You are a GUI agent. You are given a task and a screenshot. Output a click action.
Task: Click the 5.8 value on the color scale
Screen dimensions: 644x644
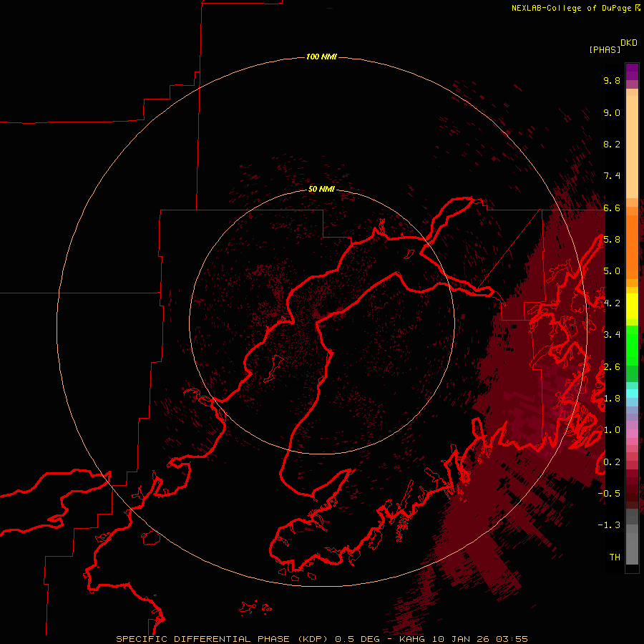[x=612, y=240]
